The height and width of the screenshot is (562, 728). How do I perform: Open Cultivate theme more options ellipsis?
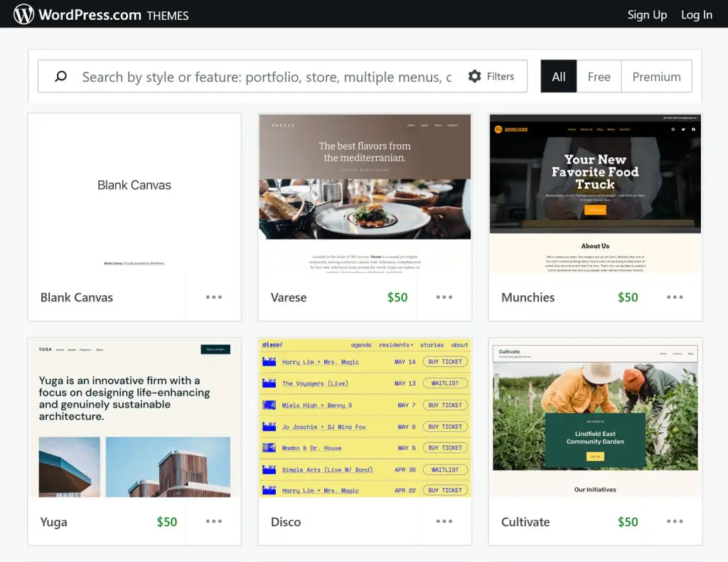coord(675,521)
